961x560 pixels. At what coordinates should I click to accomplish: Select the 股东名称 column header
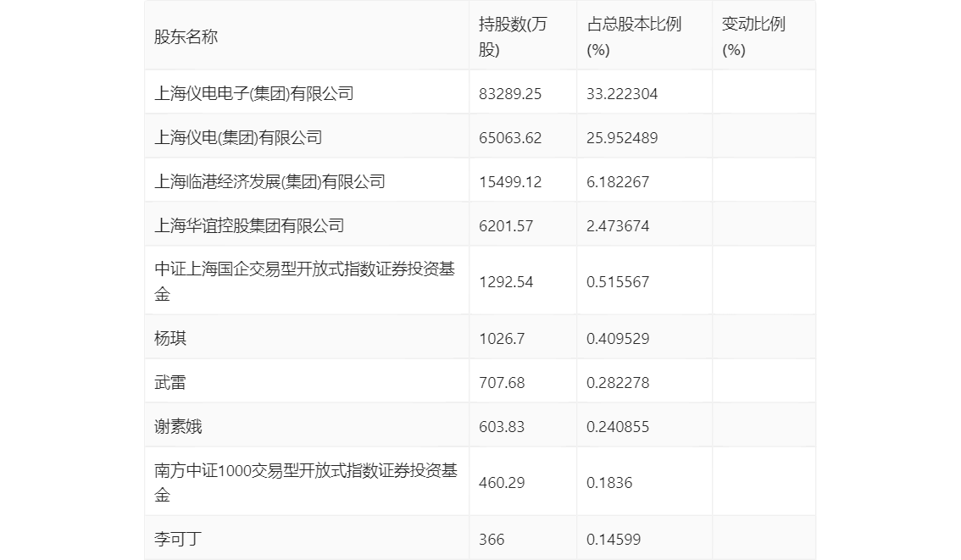186,36
